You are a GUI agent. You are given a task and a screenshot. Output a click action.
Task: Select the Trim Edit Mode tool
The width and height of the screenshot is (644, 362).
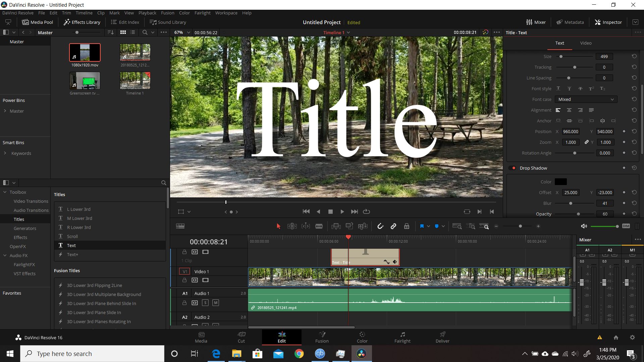(x=292, y=226)
